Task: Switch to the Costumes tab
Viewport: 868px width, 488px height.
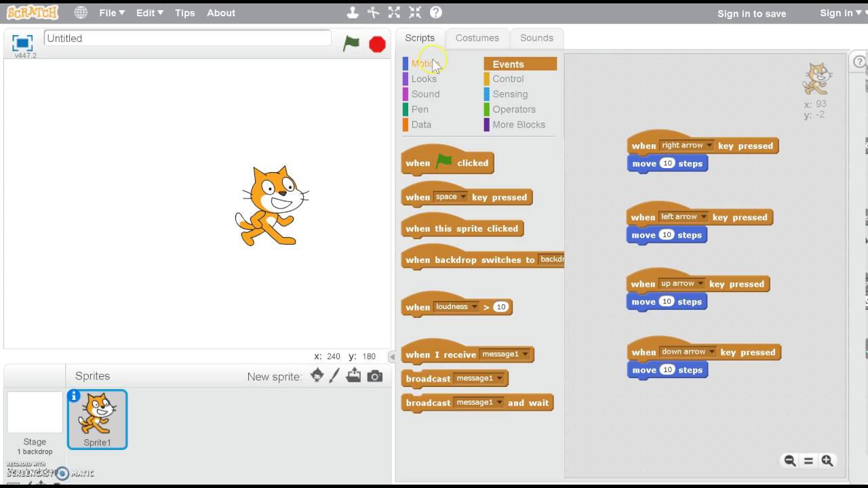Action: click(x=477, y=38)
